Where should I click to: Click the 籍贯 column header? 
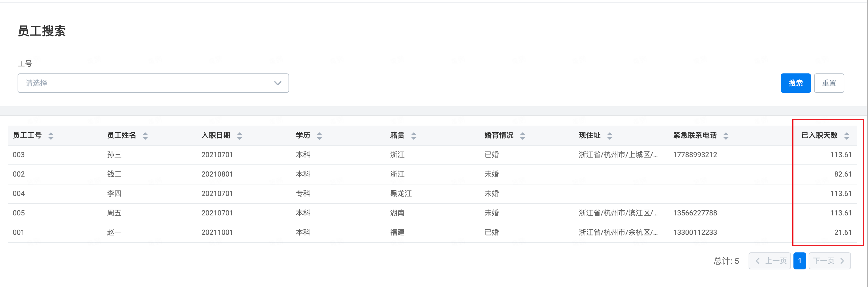pos(397,136)
